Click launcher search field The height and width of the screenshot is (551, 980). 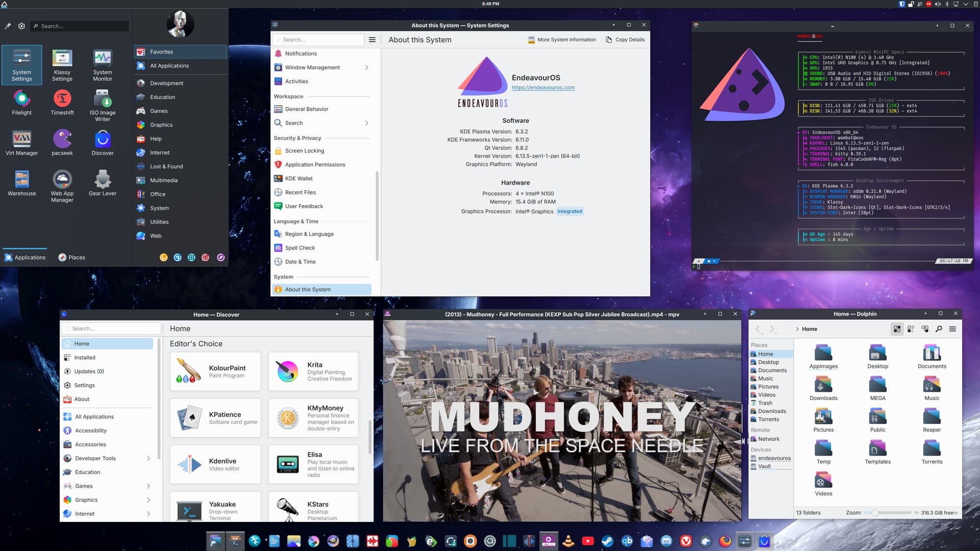80,26
